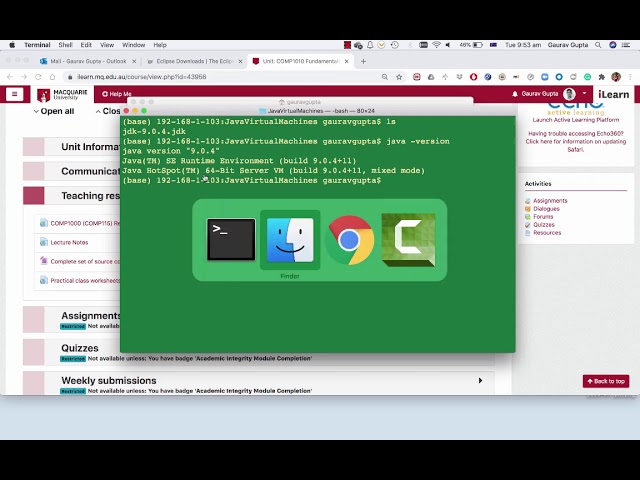Viewport: 640px width, 480px height.
Task: Expand all sections with Open all
Action: pyautogui.click(x=54, y=111)
